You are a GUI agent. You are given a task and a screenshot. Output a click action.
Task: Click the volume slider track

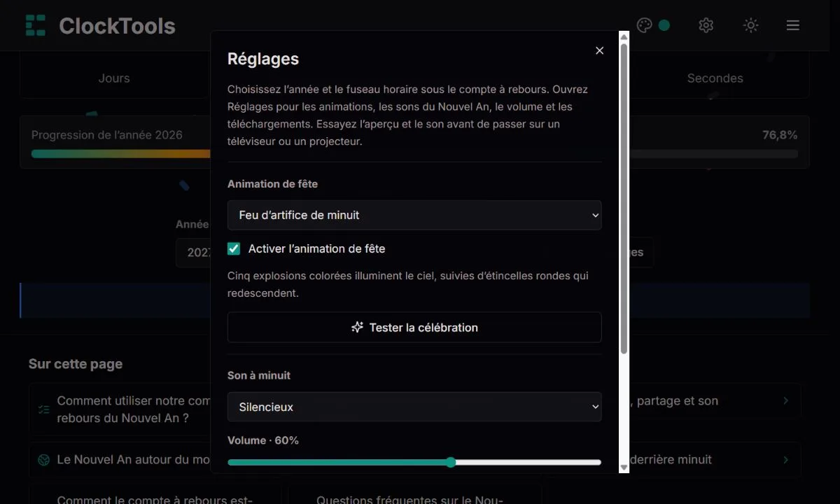[414, 462]
